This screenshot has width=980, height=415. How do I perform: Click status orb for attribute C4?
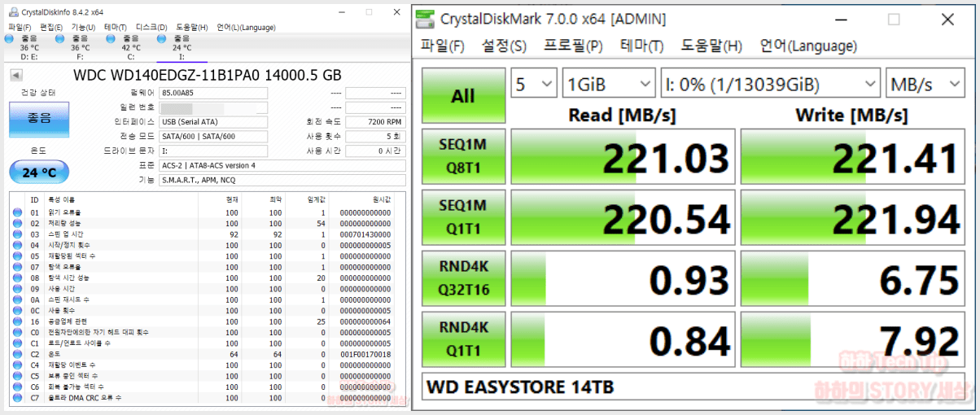[x=18, y=365]
